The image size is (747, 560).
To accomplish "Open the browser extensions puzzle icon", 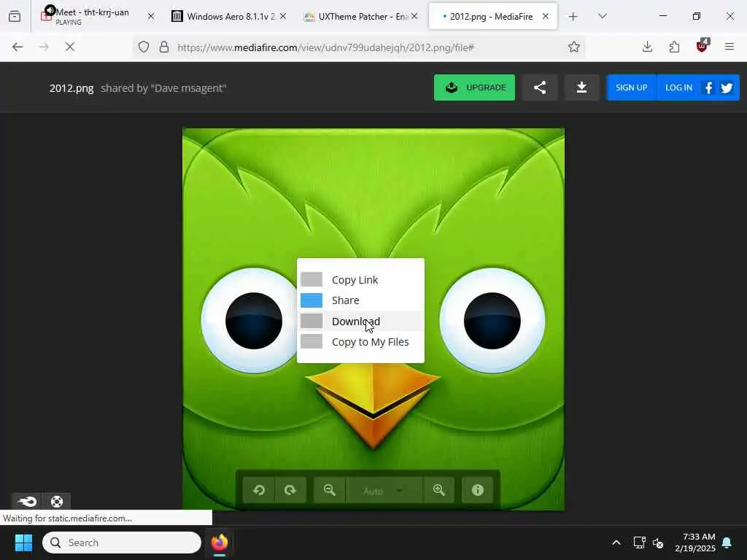I will click(674, 47).
